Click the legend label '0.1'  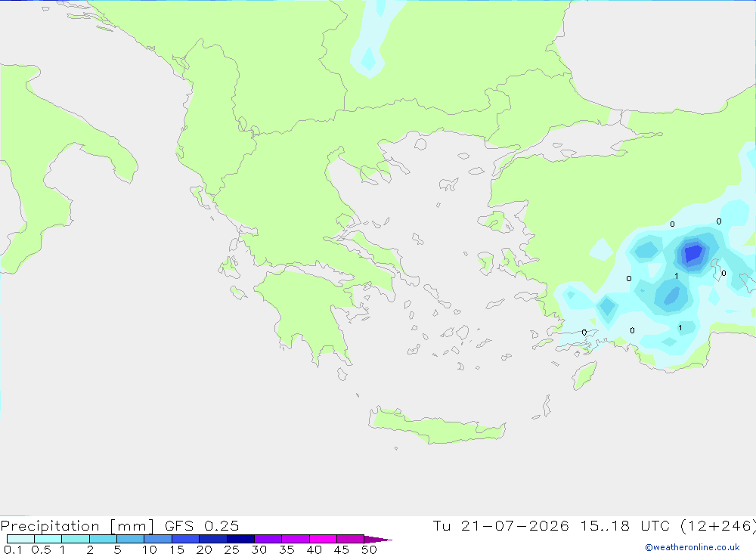click(13, 549)
